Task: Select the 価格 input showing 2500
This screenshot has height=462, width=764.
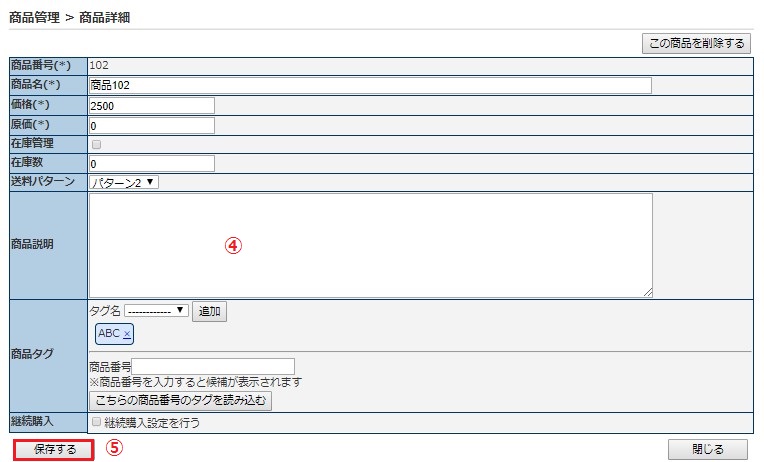Action: click(152, 106)
